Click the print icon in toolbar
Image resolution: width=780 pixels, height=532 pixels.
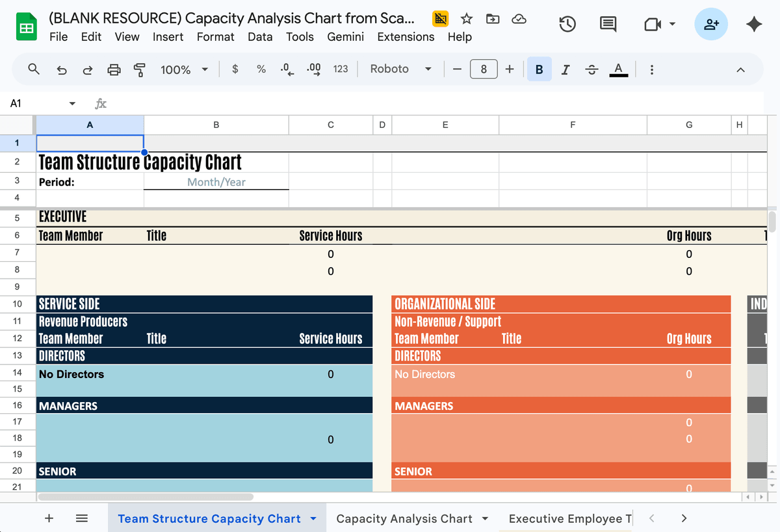114,70
